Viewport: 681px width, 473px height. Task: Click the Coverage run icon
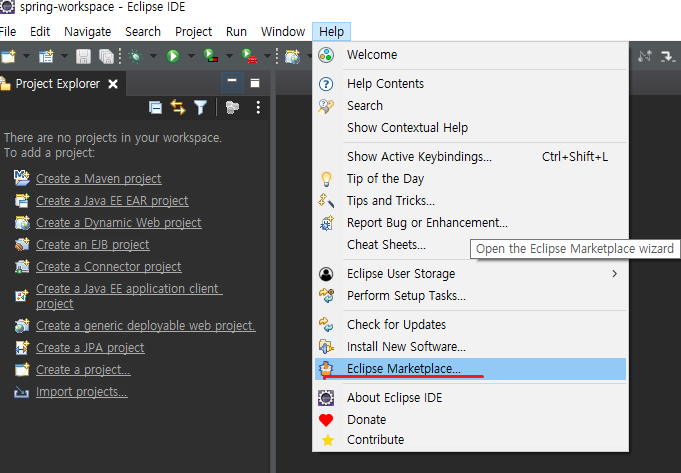(211, 56)
